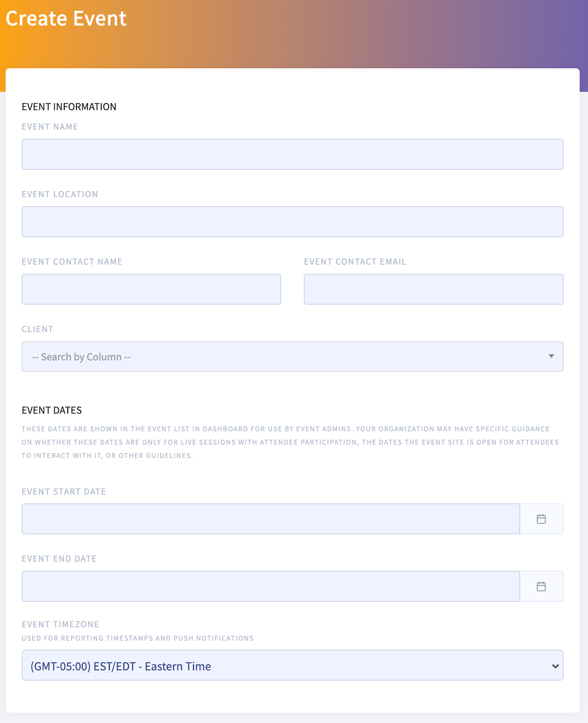Click into the Event End Date field
Screen dimensions: 588x723
pyautogui.click(x=271, y=587)
